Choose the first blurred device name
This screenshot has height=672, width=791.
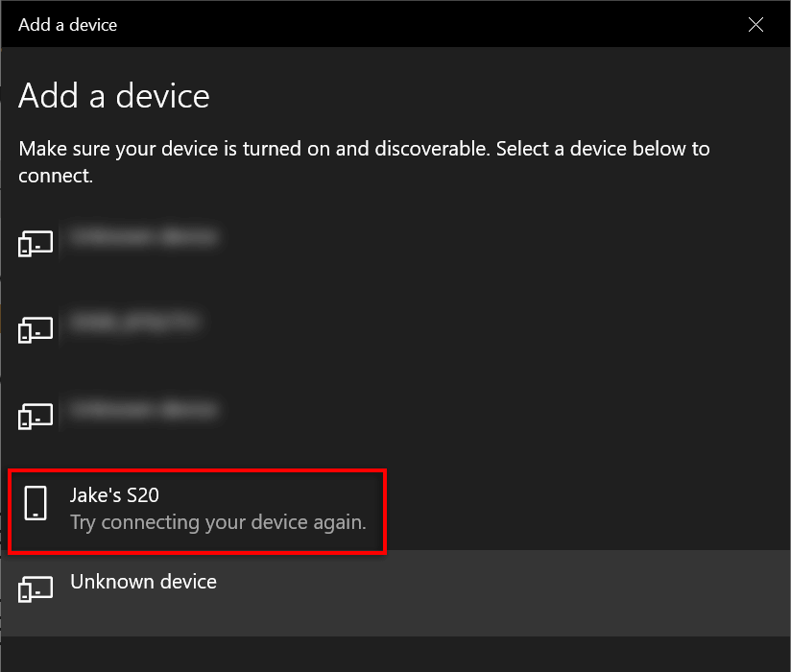pos(143,236)
